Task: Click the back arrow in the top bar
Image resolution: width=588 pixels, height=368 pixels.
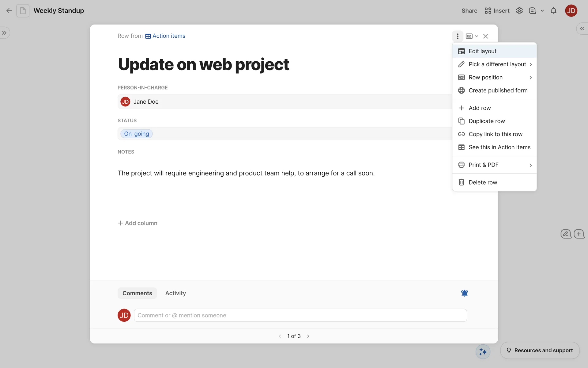Action: (9, 11)
